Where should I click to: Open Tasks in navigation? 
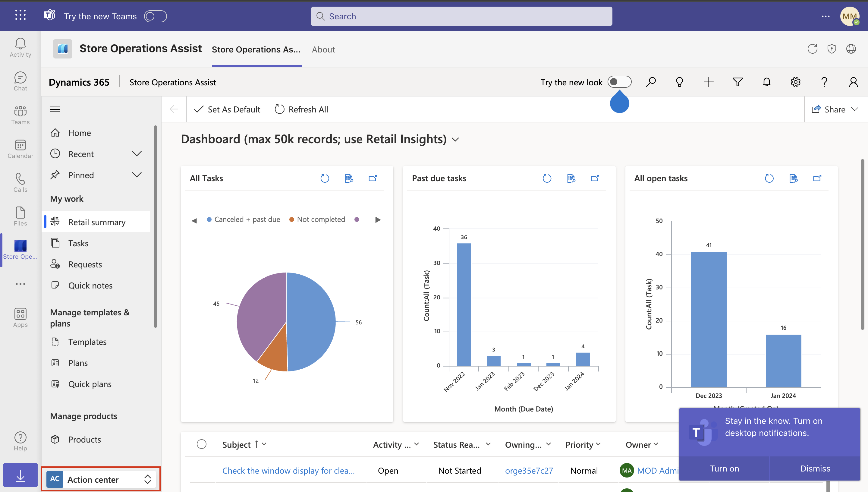96,243
